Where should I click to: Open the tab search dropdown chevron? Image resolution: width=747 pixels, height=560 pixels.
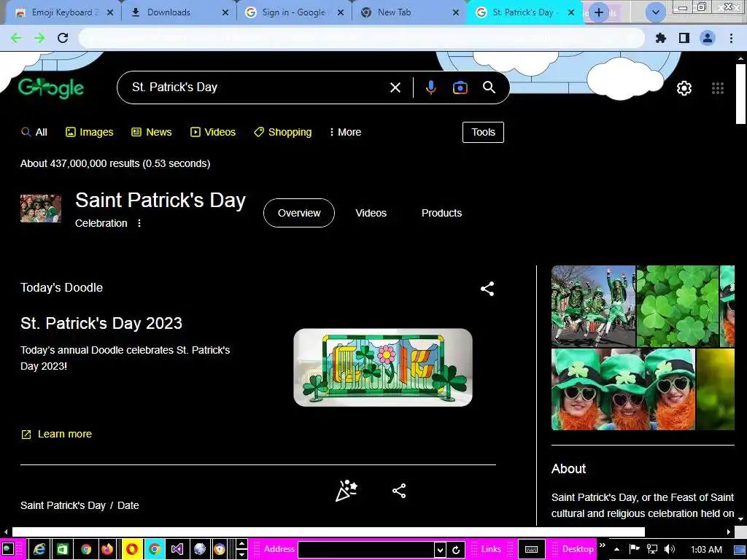point(656,13)
